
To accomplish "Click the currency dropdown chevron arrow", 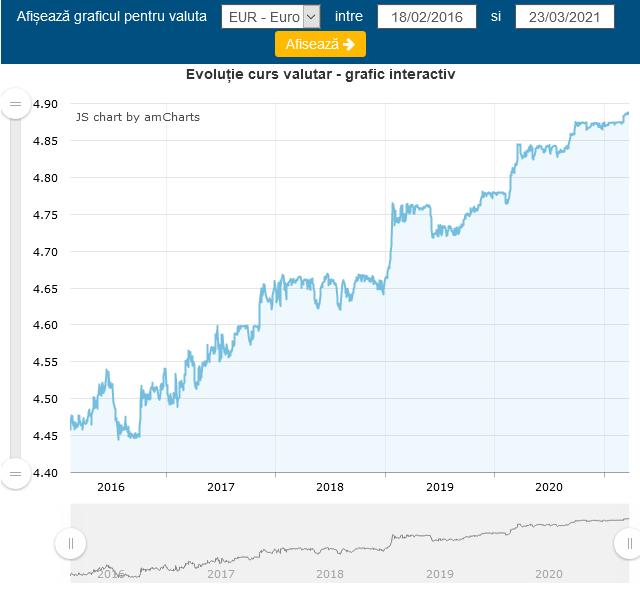I will coord(311,17).
